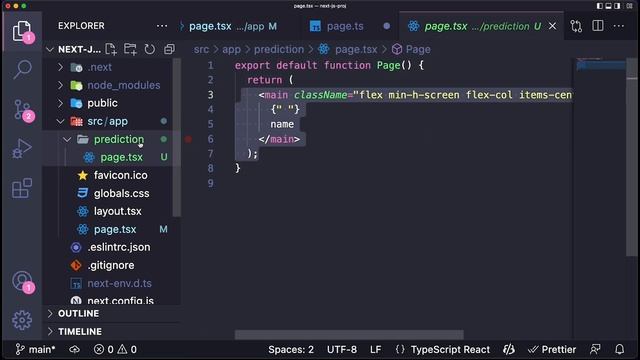
Task: Open layout.tsx in Explorer
Action: click(x=118, y=211)
